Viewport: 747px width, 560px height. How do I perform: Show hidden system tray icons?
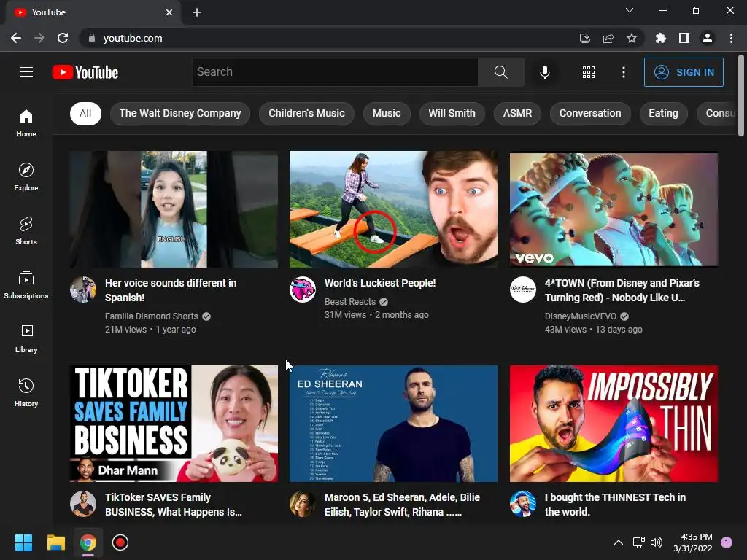(619, 542)
